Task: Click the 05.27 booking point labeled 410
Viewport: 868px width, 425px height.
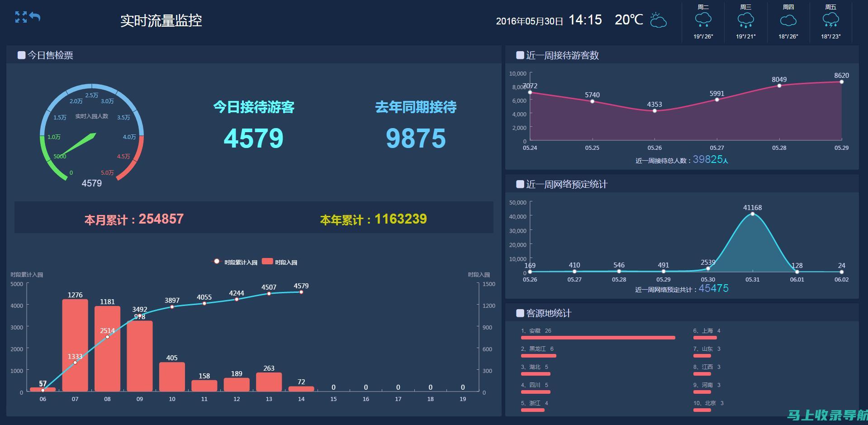Action: pyautogui.click(x=574, y=272)
